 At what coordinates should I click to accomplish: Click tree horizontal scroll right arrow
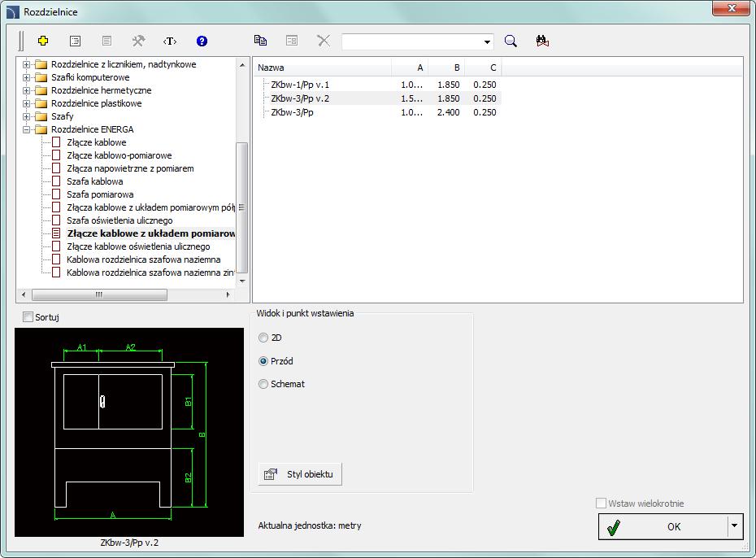[228, 294]
